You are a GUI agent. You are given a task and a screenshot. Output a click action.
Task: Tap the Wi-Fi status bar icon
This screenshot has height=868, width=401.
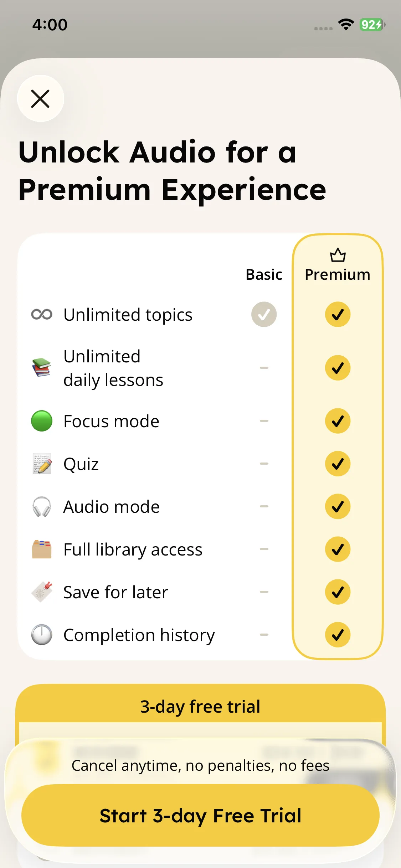346,25
